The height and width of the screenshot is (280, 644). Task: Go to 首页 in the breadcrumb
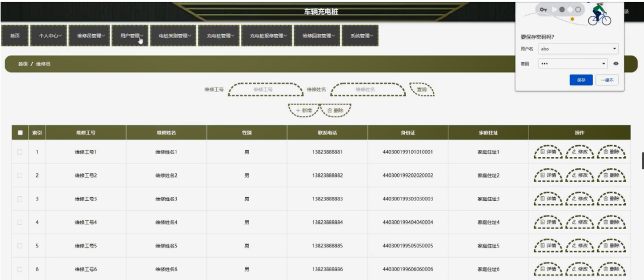[23, 64]
